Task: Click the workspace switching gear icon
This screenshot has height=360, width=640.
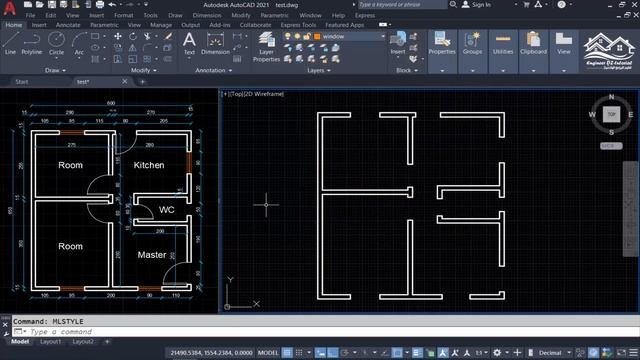Action: click(497, 353)
